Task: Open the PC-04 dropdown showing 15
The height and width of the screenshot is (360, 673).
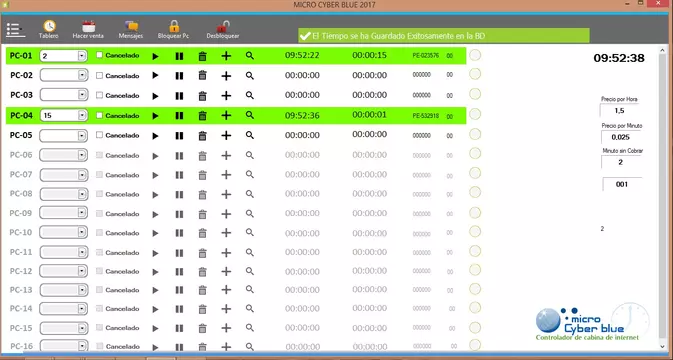Action: [x=82, y=115]
